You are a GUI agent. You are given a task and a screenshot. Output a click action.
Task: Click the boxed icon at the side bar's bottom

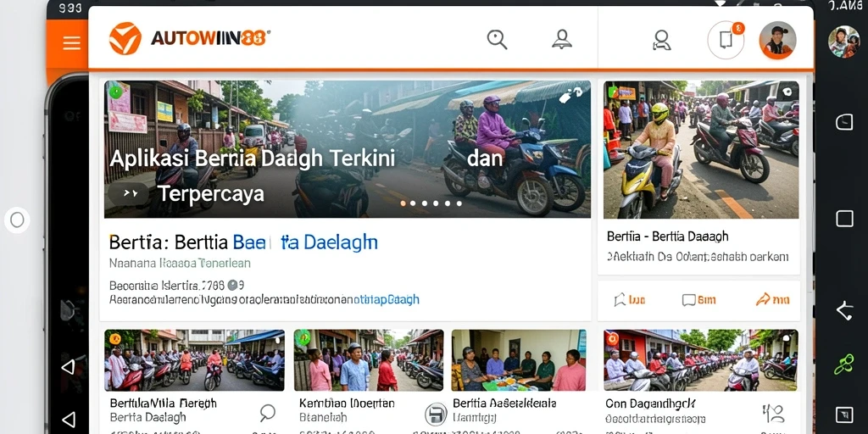[x=844, y=414]
